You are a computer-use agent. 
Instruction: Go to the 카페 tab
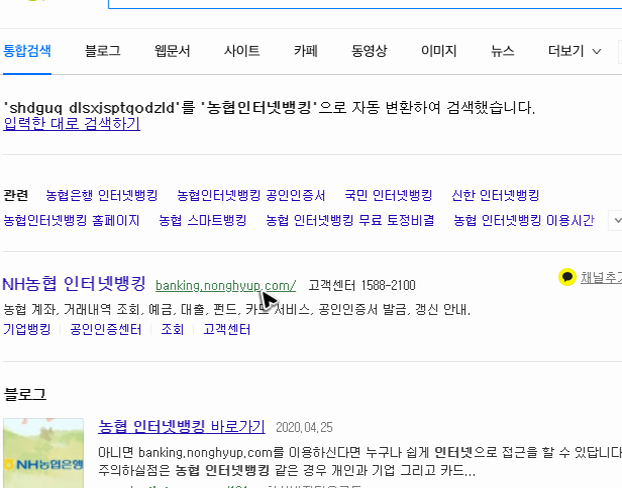(305, 51)
